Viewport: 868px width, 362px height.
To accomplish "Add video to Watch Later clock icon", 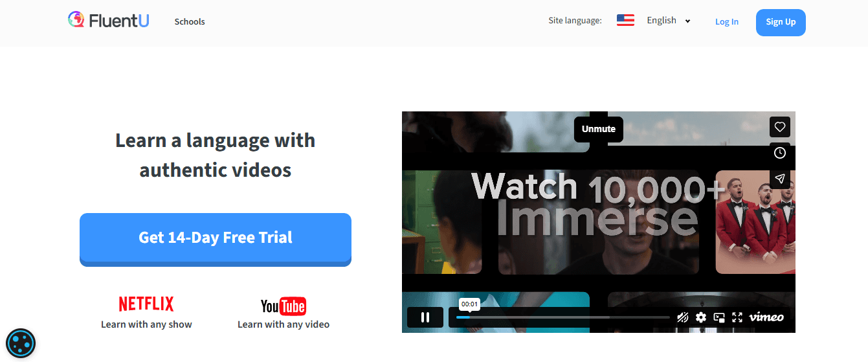I will pyautogui.click(x=780, y=153).
